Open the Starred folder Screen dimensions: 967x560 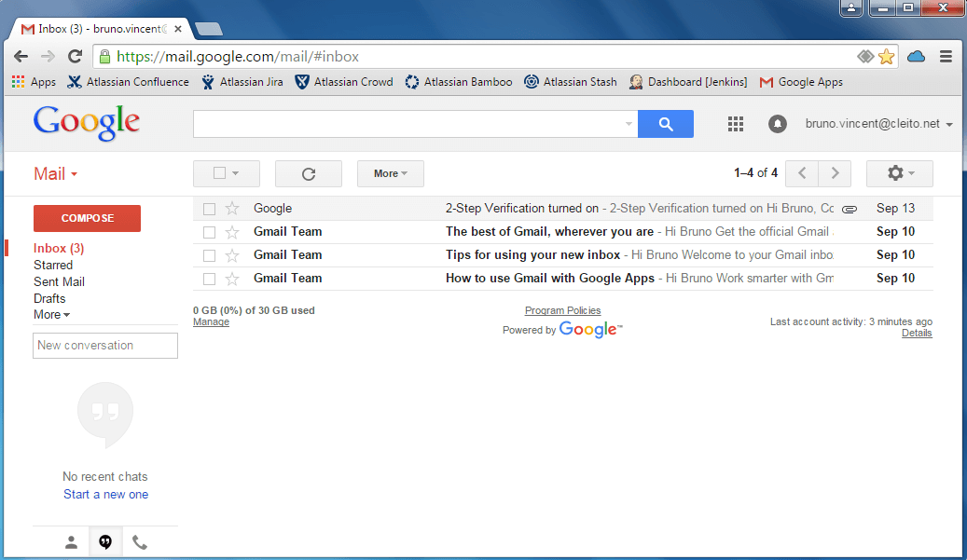(53, 265)
